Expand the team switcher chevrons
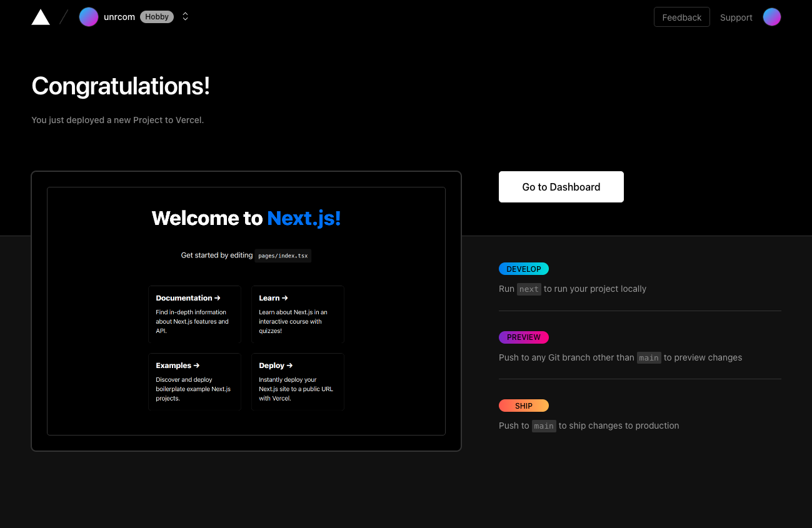 pyautogui.click(x=185, y=17)
